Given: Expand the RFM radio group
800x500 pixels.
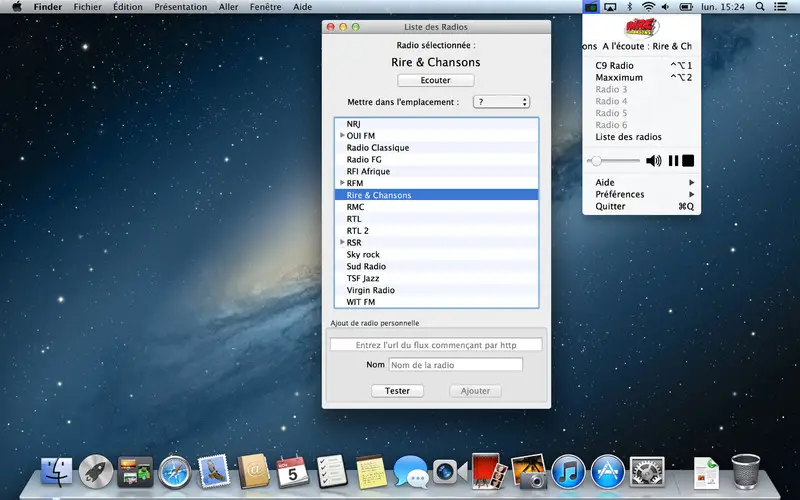Looking at the screenshot, I should tap(342, 183).
